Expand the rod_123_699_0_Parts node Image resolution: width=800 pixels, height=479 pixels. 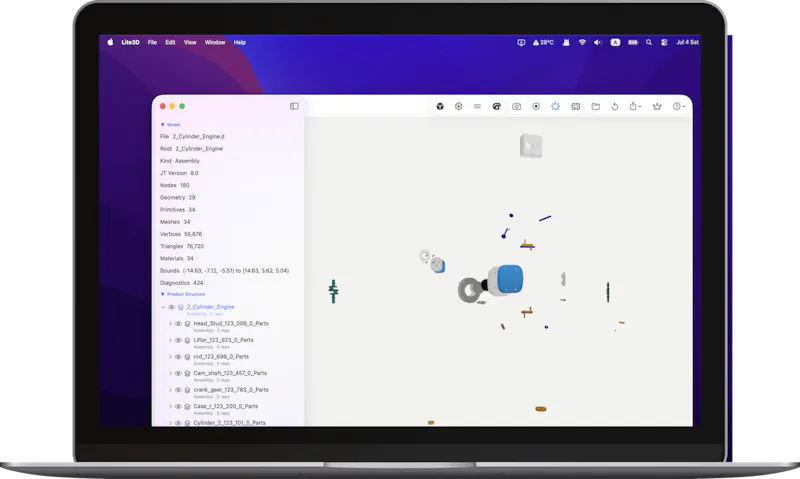pos(170,357)
